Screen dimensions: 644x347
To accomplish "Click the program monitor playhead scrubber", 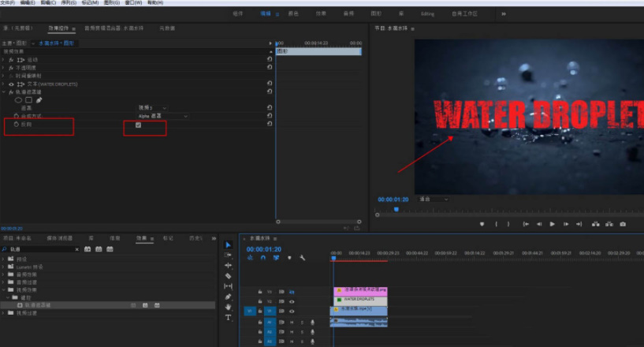I will (x=396, y=209).
